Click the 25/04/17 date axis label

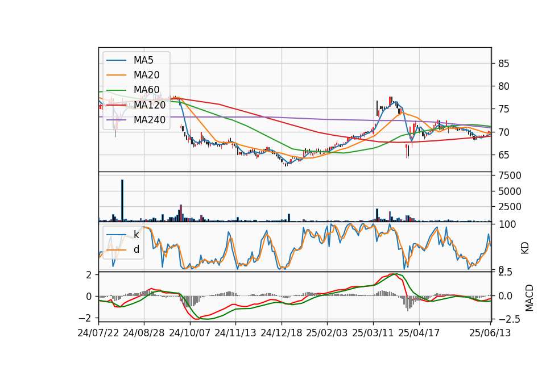point(419,333)
